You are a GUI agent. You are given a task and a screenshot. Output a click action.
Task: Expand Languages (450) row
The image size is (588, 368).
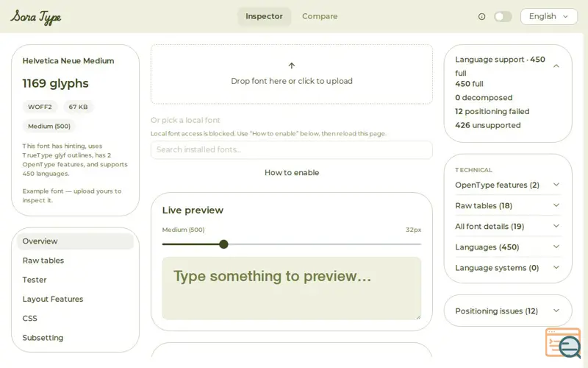(508, 247)
